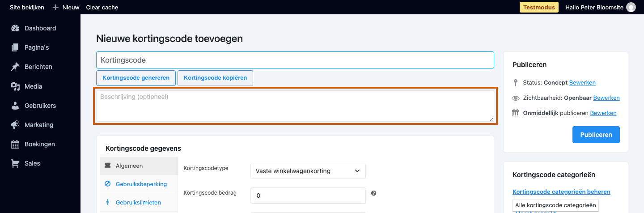Open the Kortingscodetype dropdown
This screenshot has width=644, height=213.
pos(308,171)
